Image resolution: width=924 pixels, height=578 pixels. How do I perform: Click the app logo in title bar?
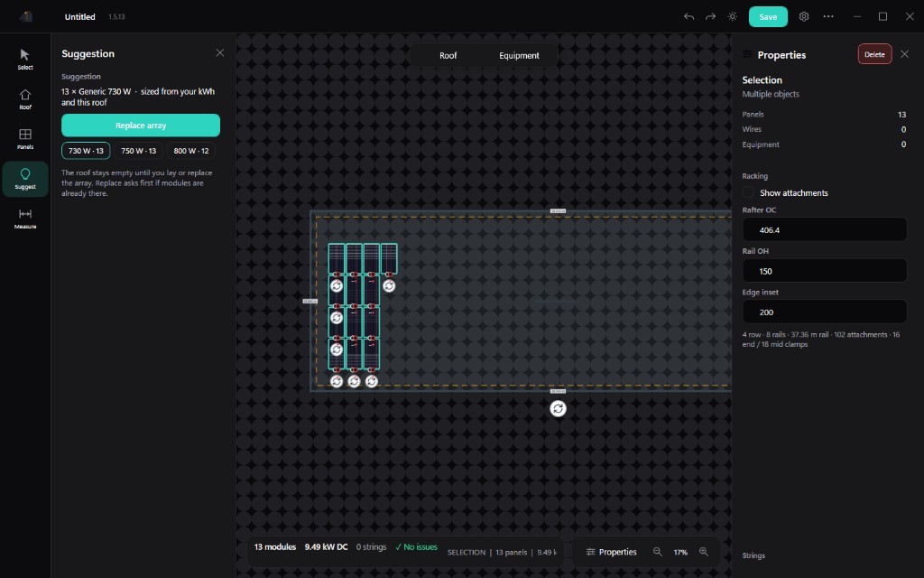tap(25, 16)
